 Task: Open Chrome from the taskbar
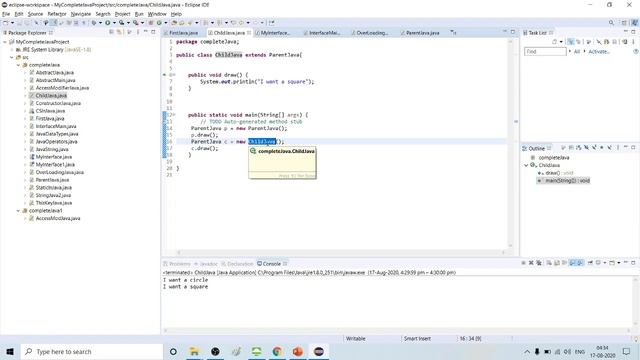277,351
